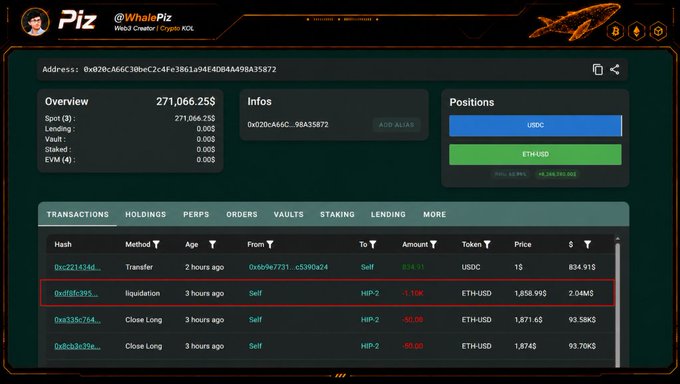Open the From column filter

(270, 245)
